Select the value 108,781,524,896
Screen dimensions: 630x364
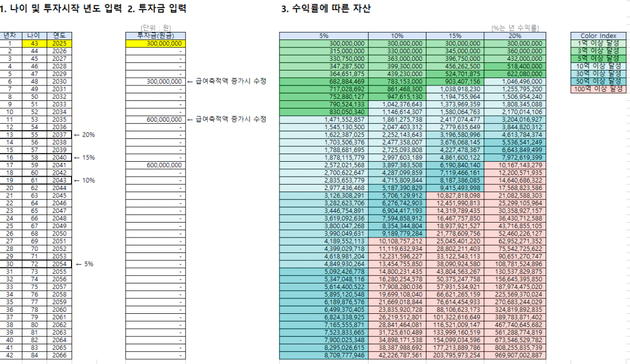point(515,264)
